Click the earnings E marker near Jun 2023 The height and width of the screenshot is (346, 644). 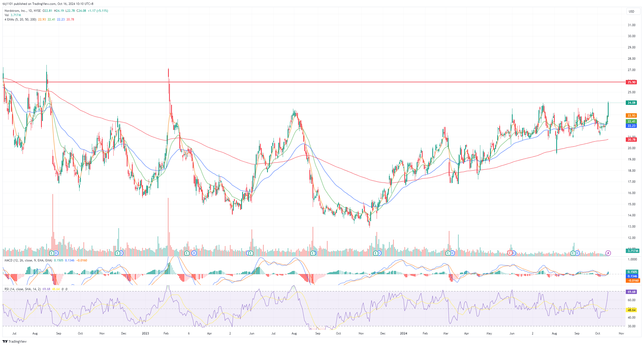[x=251, y=253]
